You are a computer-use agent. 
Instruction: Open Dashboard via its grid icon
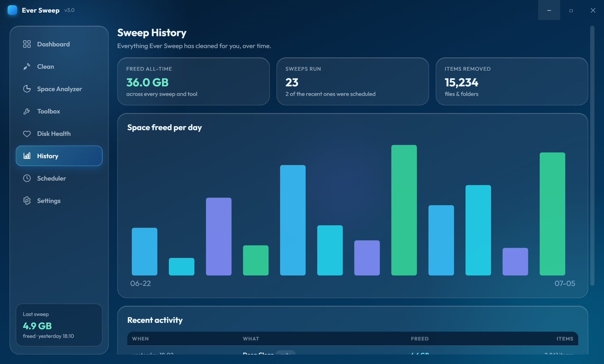tap(27, 44)
